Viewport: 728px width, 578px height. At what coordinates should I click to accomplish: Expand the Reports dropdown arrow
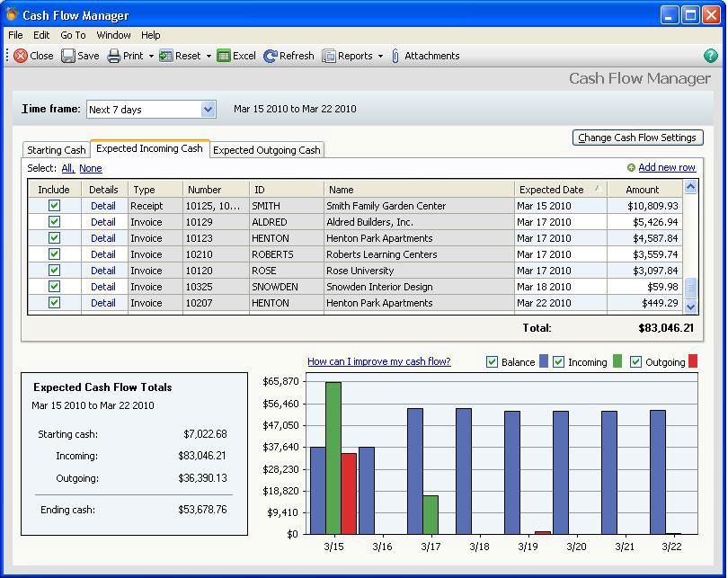380,56
